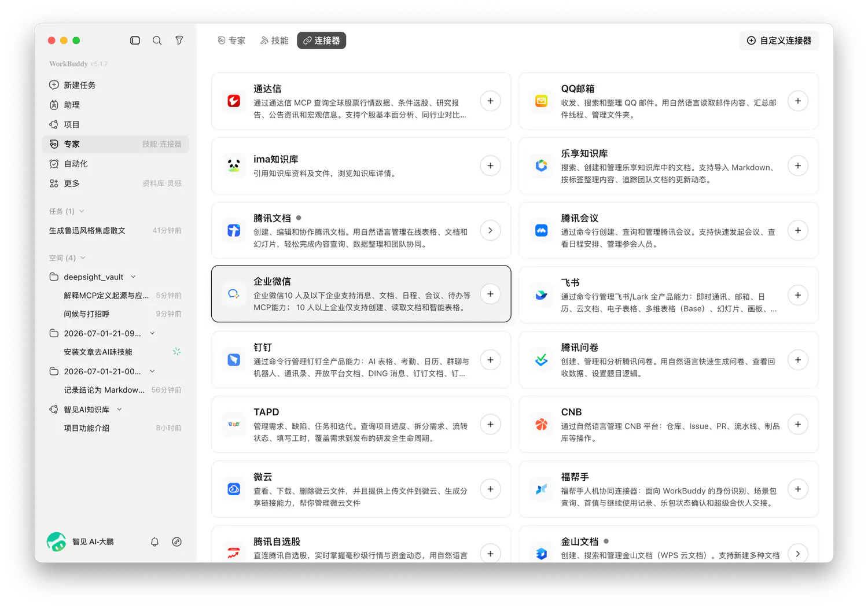This screenshot has height=608, width=868.
Task: Add the 乐享知识库 connector
Action: tap(798, 166)
